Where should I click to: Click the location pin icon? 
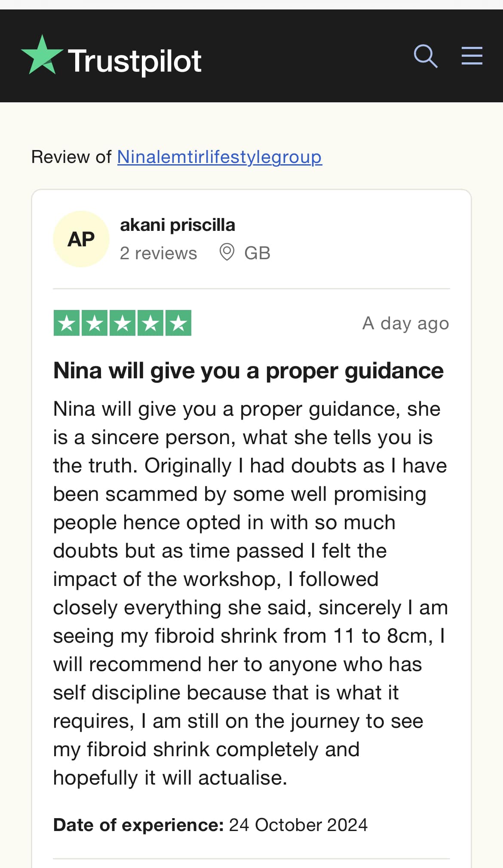[x=227, y=252]
